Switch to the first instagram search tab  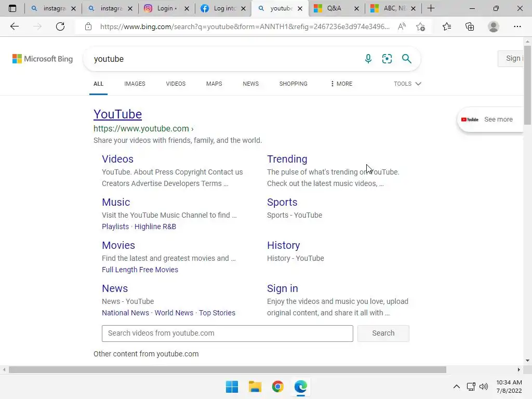click(x=53, y=8)
